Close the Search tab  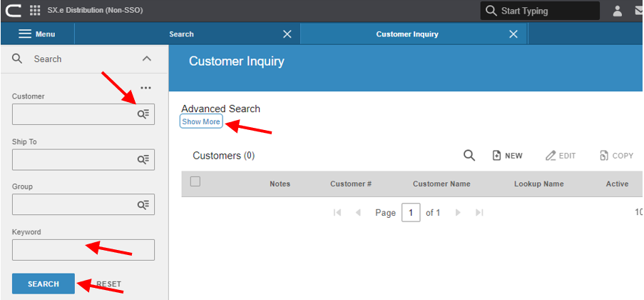pos(287,34)
